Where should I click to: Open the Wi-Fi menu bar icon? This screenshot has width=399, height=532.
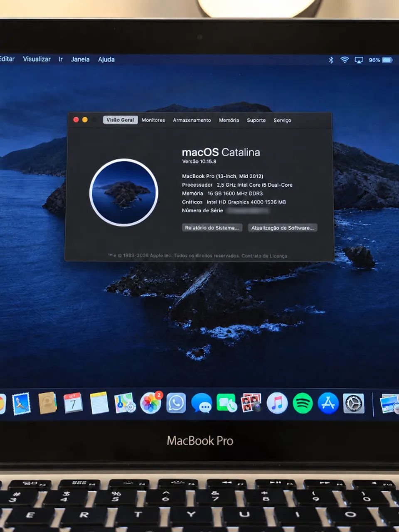[x=345, y=60]
